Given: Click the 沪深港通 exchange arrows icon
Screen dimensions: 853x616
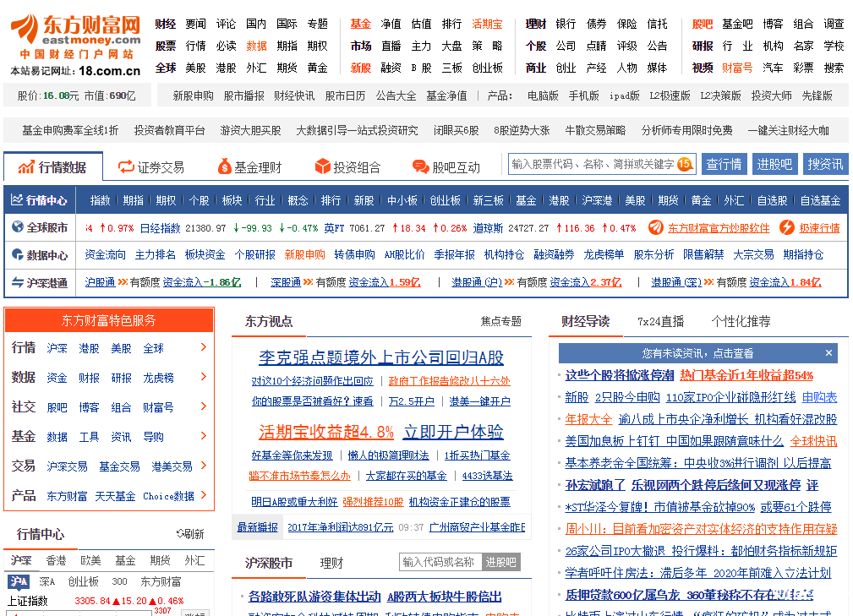Looking at the screenshot, I should coord(18,282).
